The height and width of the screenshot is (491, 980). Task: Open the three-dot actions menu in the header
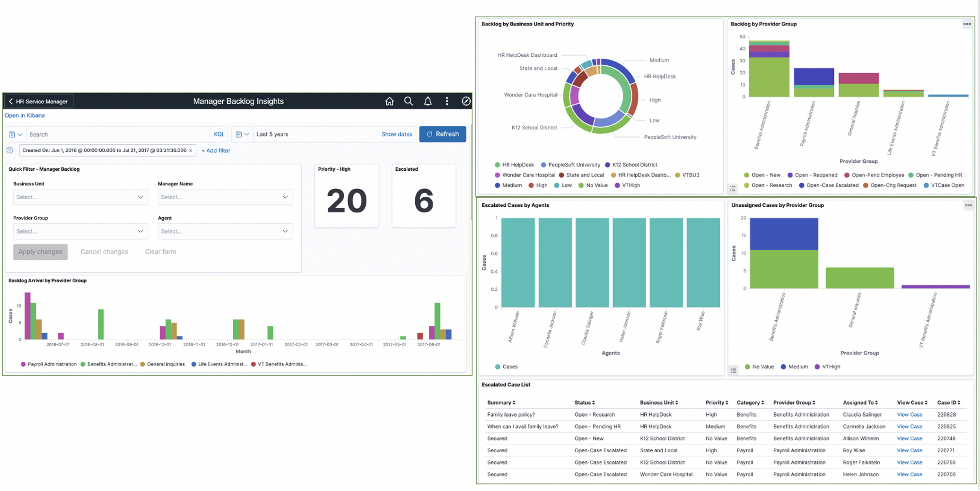tap(446, 101)
